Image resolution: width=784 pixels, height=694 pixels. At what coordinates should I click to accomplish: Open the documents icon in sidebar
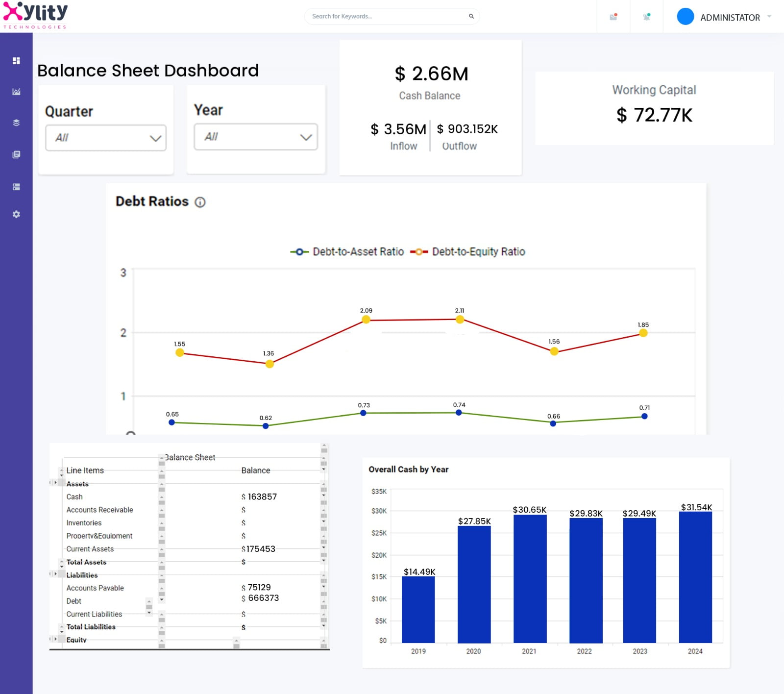(16, 154)
